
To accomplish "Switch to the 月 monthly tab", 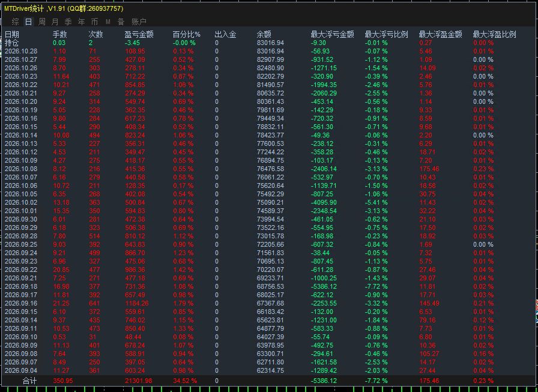I will pos(55,22).
